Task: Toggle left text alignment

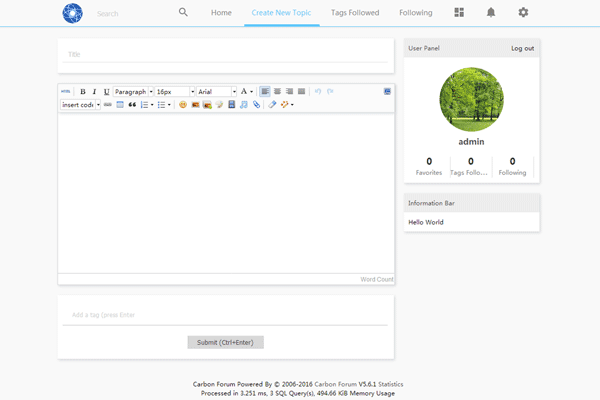Action: 265,91
